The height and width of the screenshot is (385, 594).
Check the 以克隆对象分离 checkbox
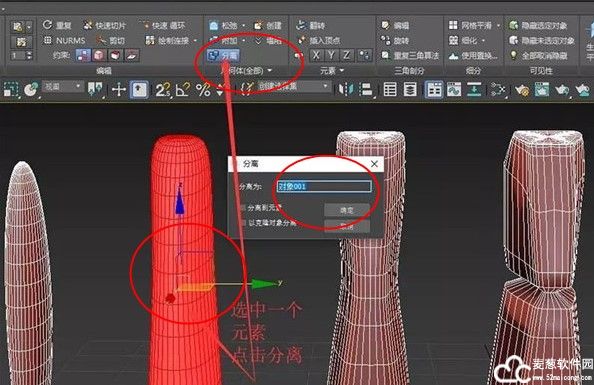point(243,223)
